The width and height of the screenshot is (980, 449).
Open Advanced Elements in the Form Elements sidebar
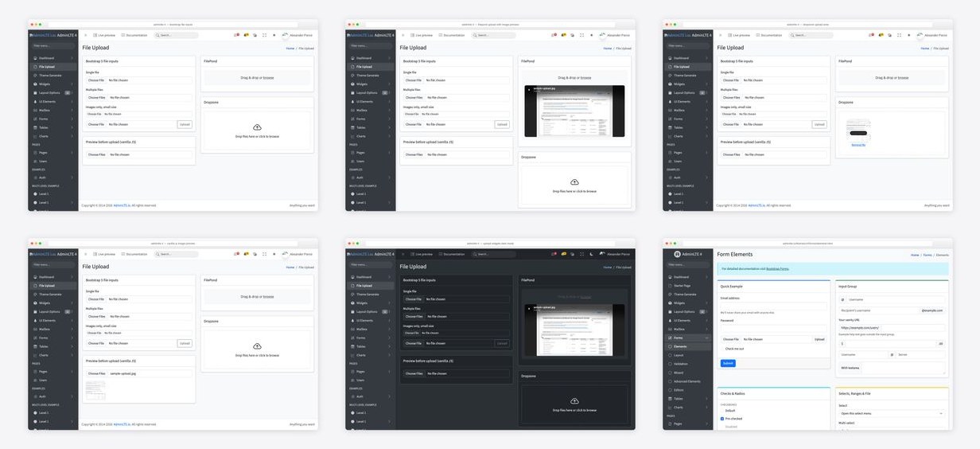(x=688, y=381)
